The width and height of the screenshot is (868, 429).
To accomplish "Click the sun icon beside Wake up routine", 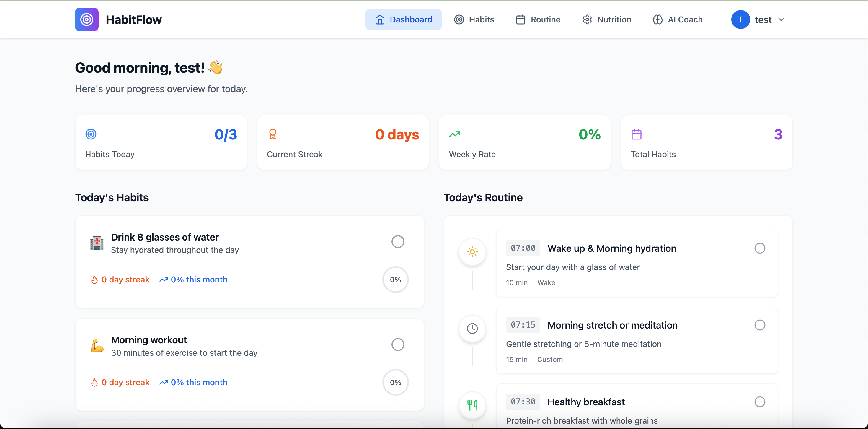I will (x=472, y=252).
